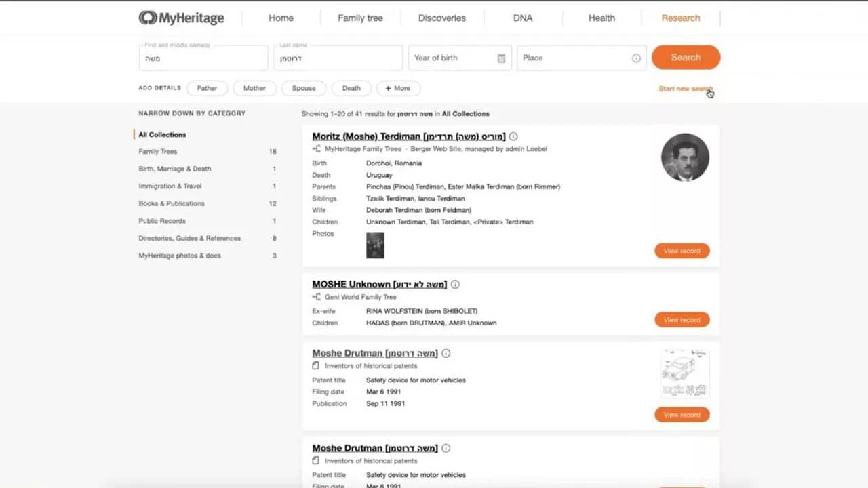Viewport: 868px width, 488px height.
Task: Click info icon next to MOSHE Unknown
Action: point(455,285)
